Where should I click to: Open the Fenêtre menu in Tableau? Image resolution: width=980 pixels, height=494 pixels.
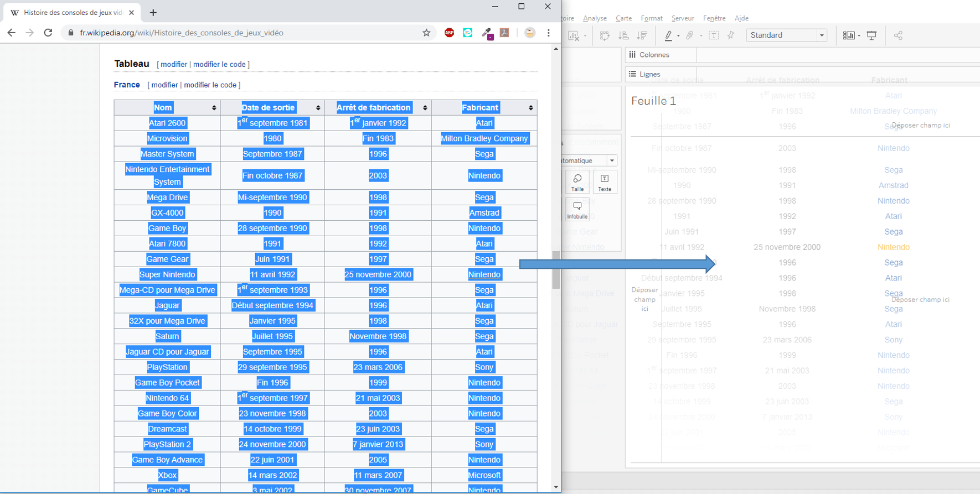(x=714, y=18)
